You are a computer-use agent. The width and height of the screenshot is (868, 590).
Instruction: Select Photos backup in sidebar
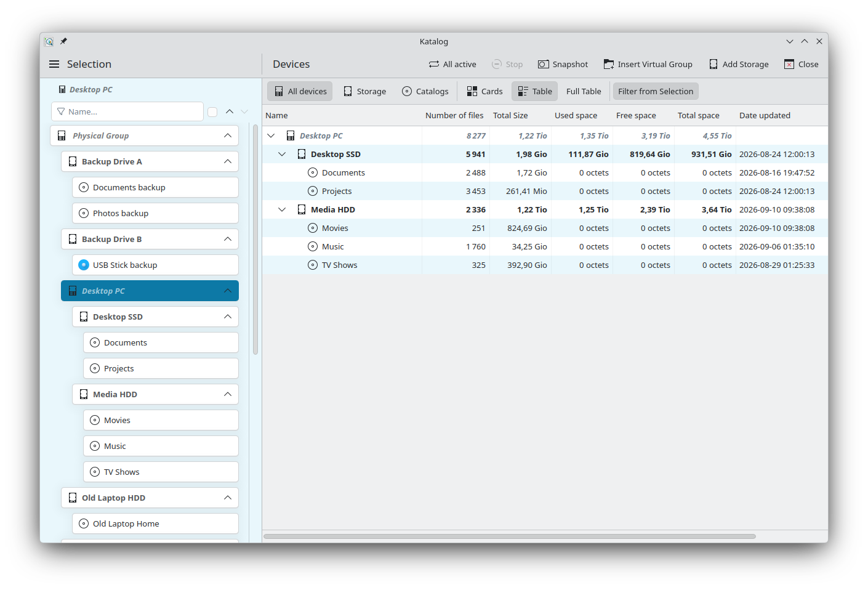point(155,213)
